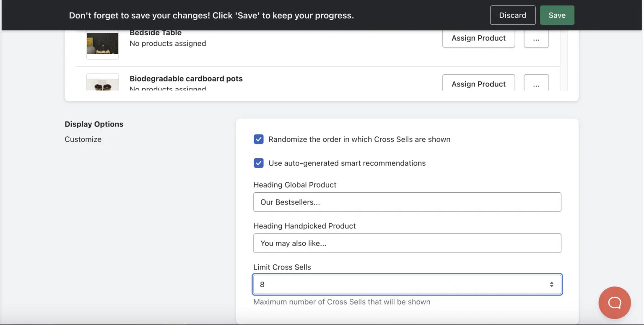This screenshot has width=644, height=325.
Task: Click the Biodegradable cardboard pots thumbnail
Action: tap(102, 83)
